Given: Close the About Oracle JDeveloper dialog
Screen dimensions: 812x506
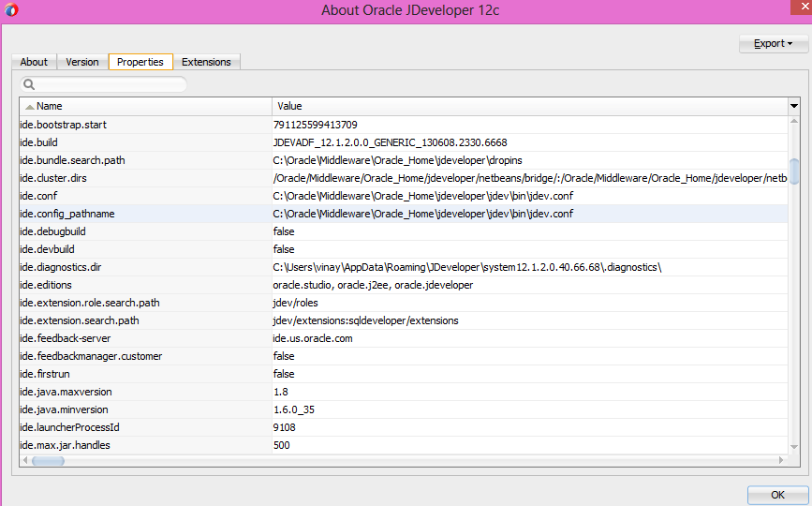Looking at the screenshot, I should coord(802,7).
